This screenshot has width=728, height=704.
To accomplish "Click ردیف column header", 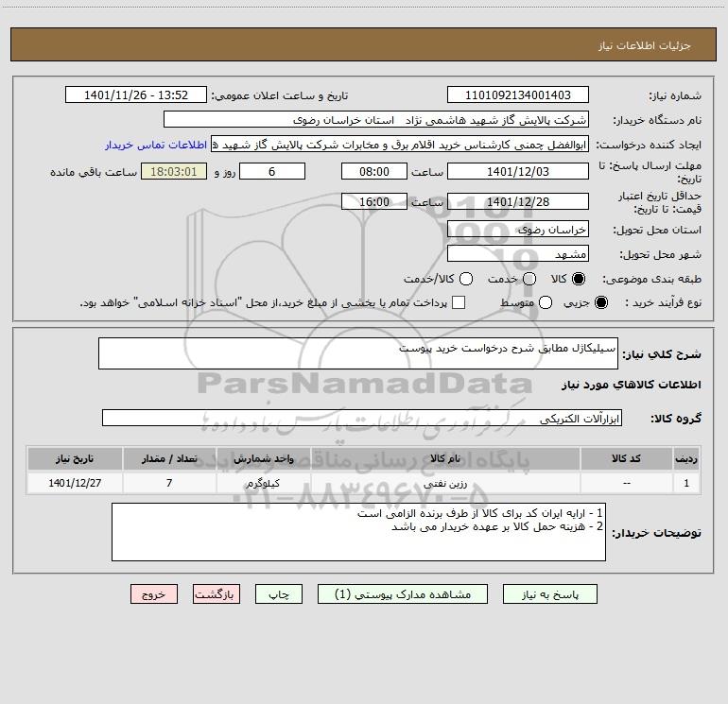I will [686, 458].
